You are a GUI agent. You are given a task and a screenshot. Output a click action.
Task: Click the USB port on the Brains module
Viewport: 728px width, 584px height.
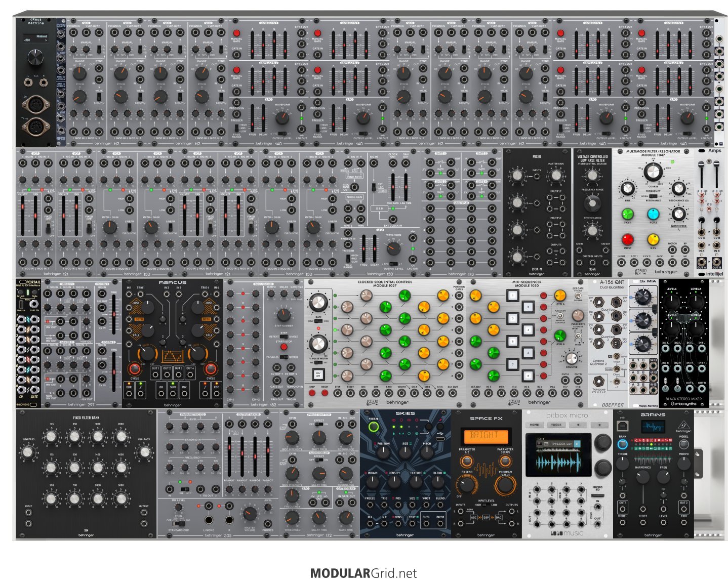point(623,427)
